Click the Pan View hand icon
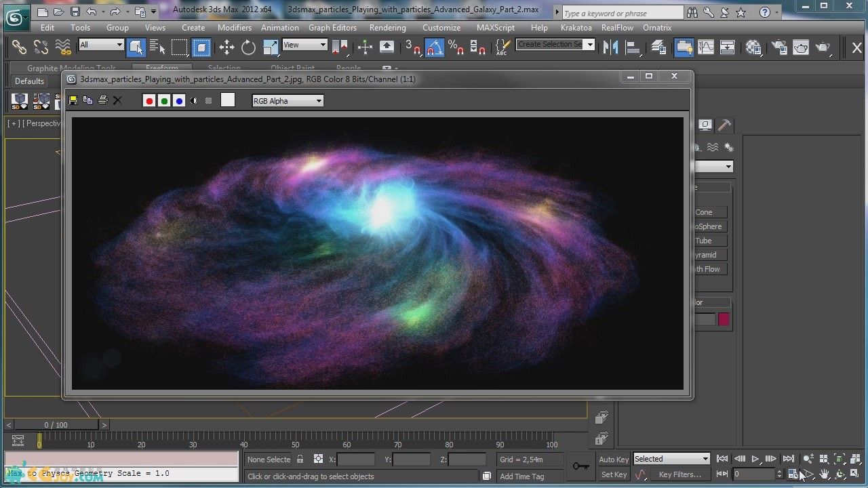 point(824,474)
